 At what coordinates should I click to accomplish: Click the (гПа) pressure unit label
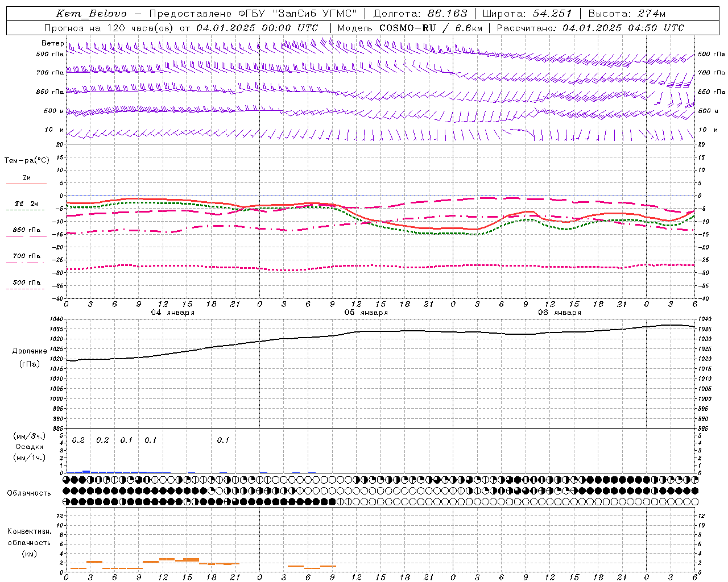[x=30, y=364]
